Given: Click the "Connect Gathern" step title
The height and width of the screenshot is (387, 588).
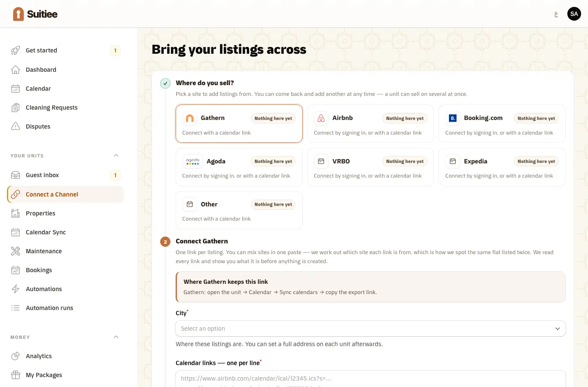Looking at the screenshot, I should click(202, 241).
